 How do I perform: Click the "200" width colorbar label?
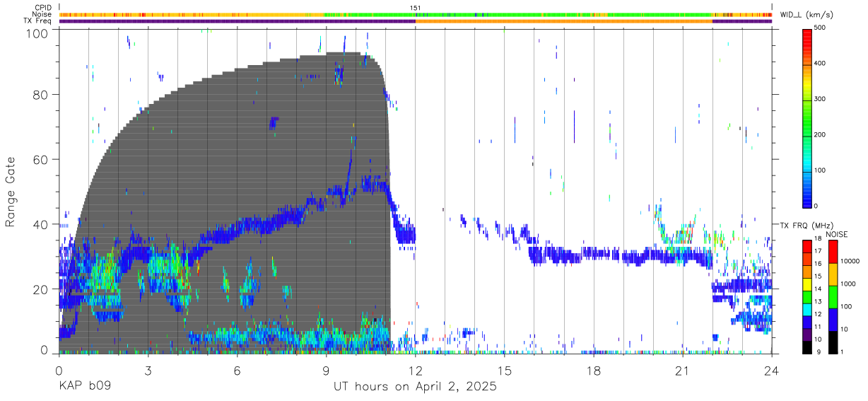pyautogui.click(x=821, y=134)
